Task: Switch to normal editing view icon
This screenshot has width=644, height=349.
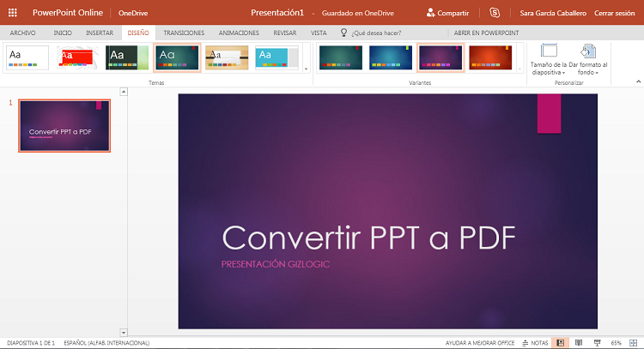Action: 561,343
